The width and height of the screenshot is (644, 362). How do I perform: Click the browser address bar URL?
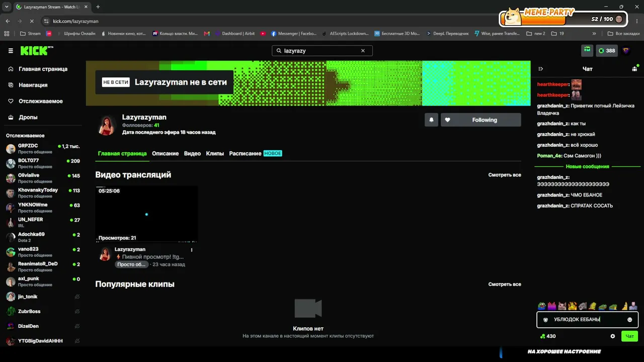[75, 21]
